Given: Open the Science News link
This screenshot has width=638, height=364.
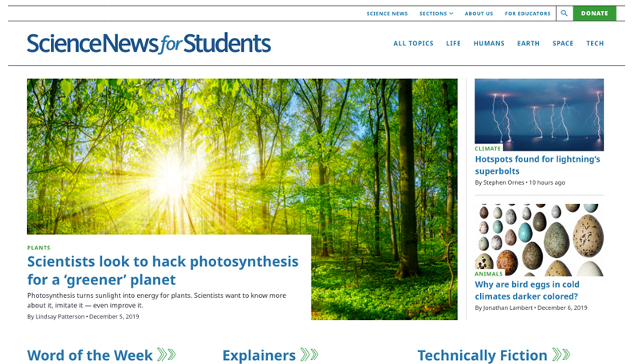Looking at the screenshot, I should [387, 14].
